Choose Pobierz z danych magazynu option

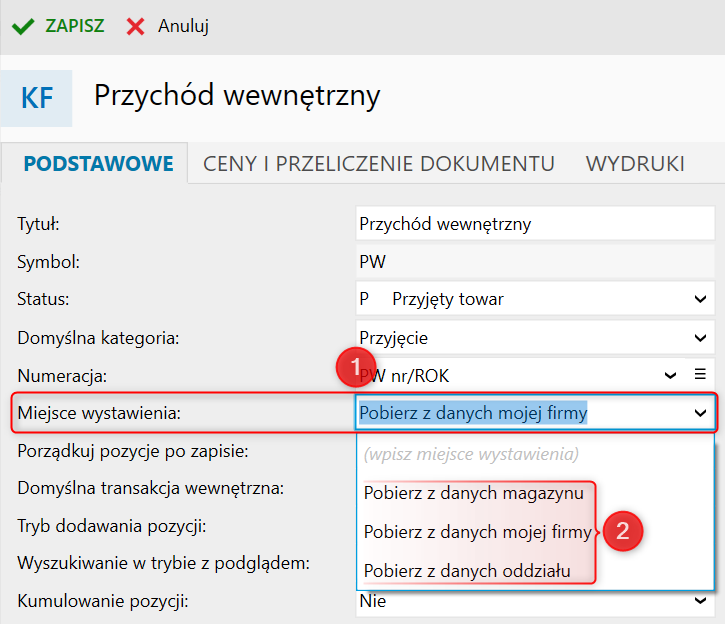pyautogui.click(x=473, y=493)
